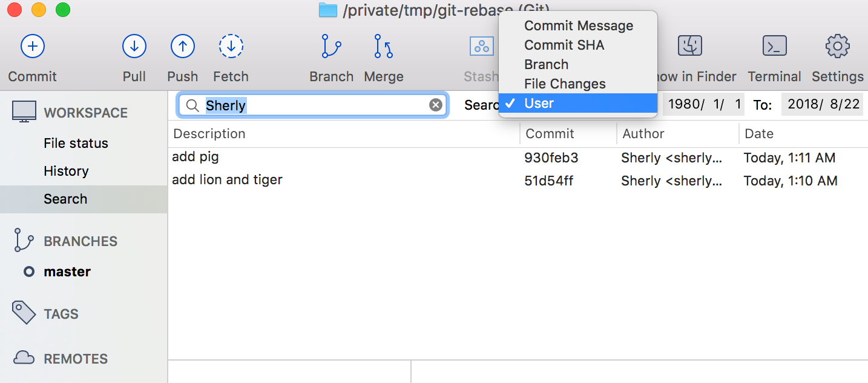Select Branch option in search menu

[x=546, y=65]
